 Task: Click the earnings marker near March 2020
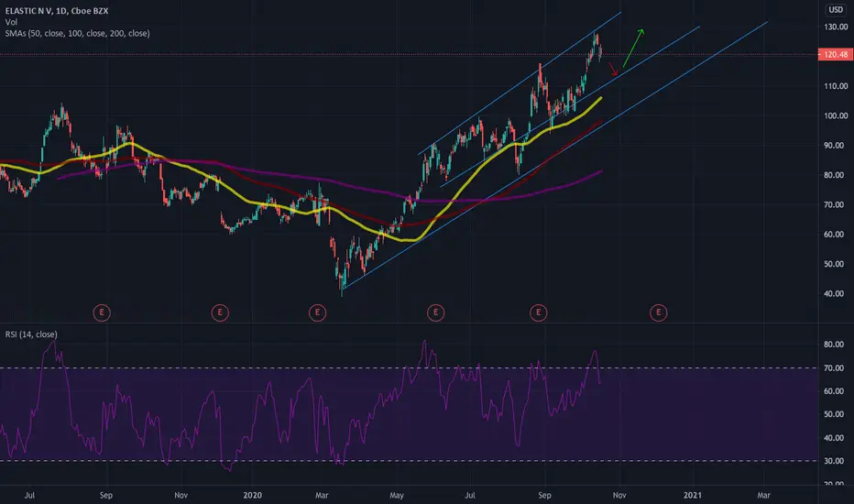(318, 312)
